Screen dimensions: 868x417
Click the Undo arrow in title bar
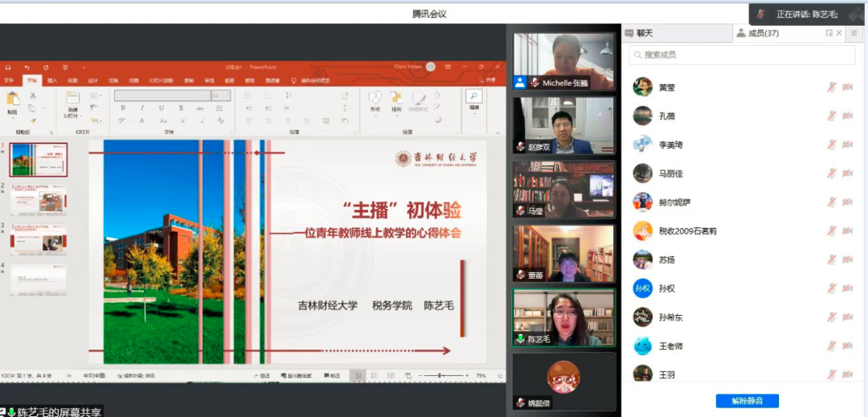[26, 67]
